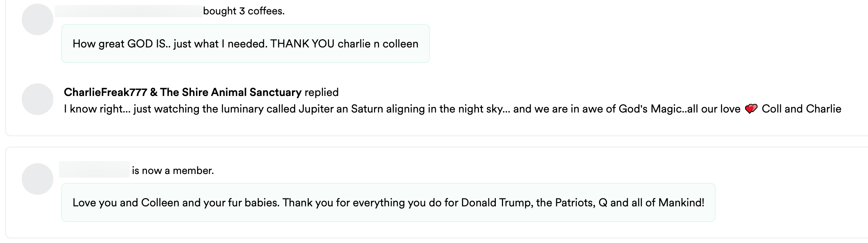Open CharlieFreak777 reply avatar
Viewport: 868px width, 243px height.
[x=37, y=99]
